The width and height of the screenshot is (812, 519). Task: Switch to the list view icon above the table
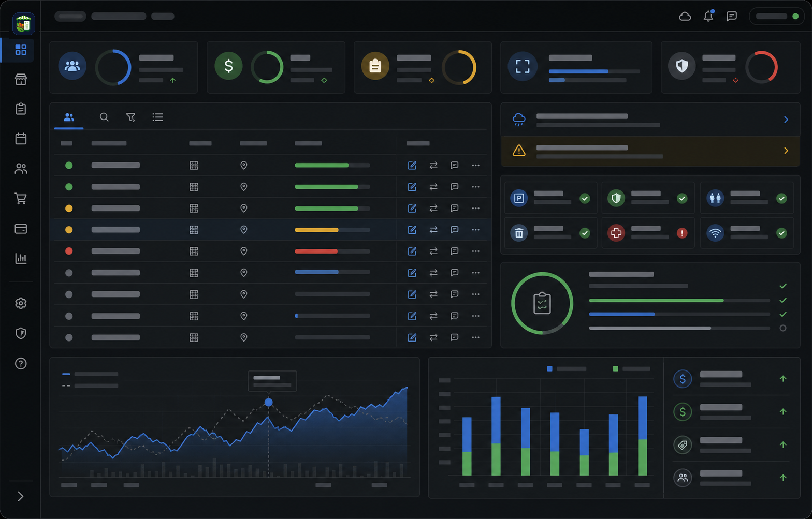point(158,117)
